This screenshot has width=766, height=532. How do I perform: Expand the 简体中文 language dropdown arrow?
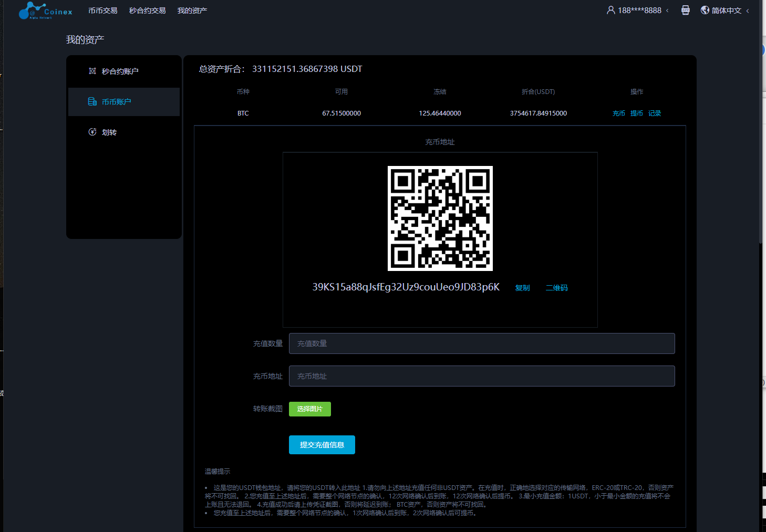coord(748,11)
